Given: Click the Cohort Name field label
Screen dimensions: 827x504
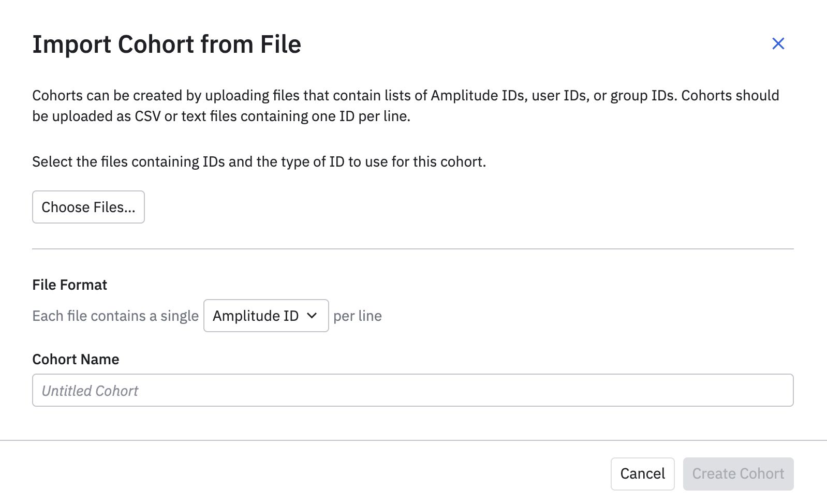Looking at the screenshot, I should 76,359.
